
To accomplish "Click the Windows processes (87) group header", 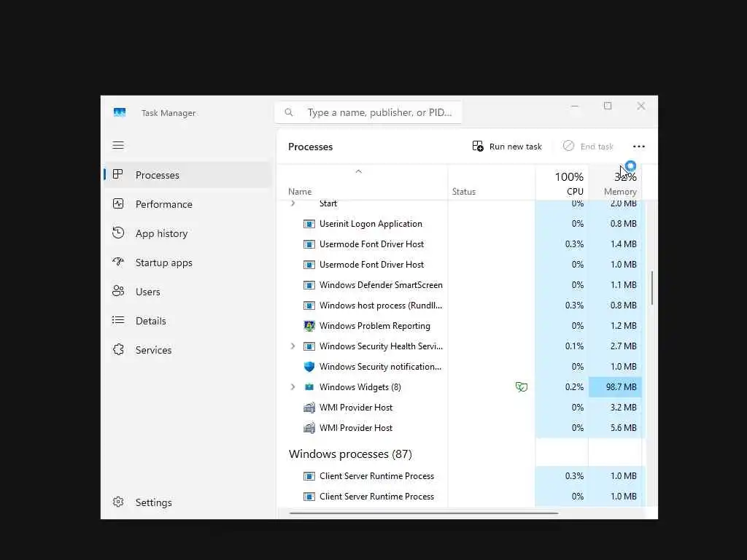I will coord(350,454).
